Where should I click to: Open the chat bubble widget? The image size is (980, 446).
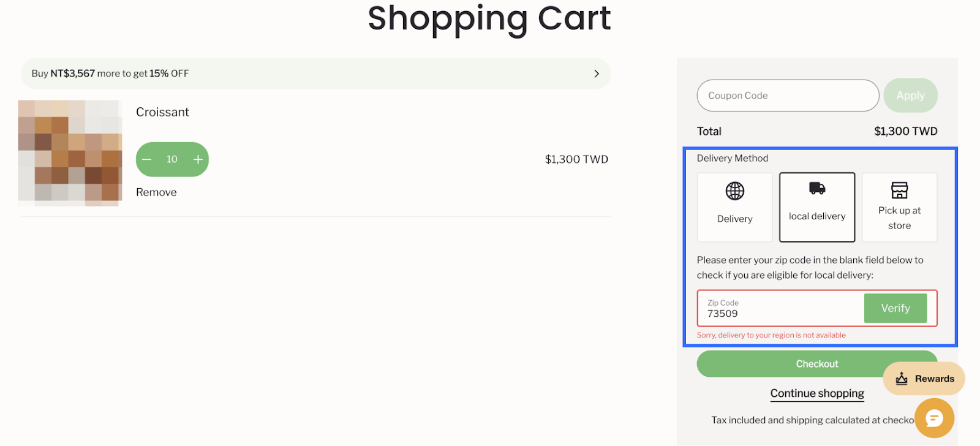[934, 418]
